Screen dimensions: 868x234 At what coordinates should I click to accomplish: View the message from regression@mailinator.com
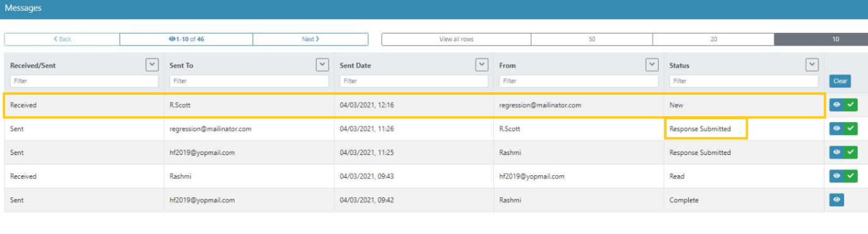[836, 105]
